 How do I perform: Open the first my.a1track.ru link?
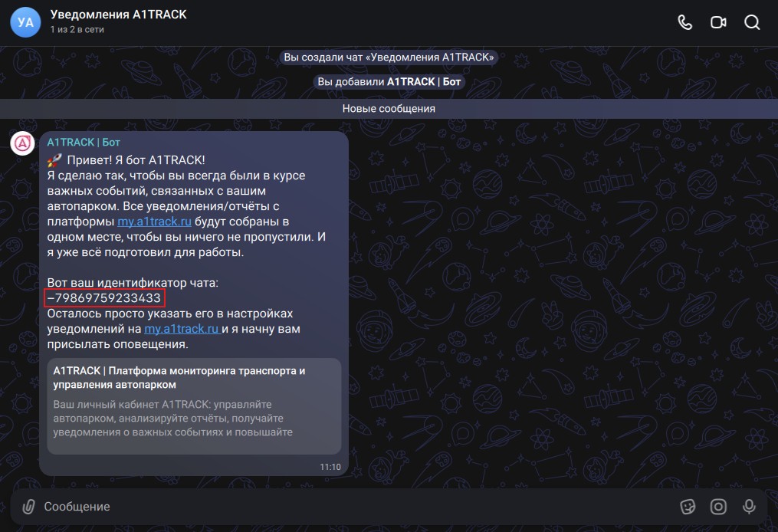click(x=154, y=222)
